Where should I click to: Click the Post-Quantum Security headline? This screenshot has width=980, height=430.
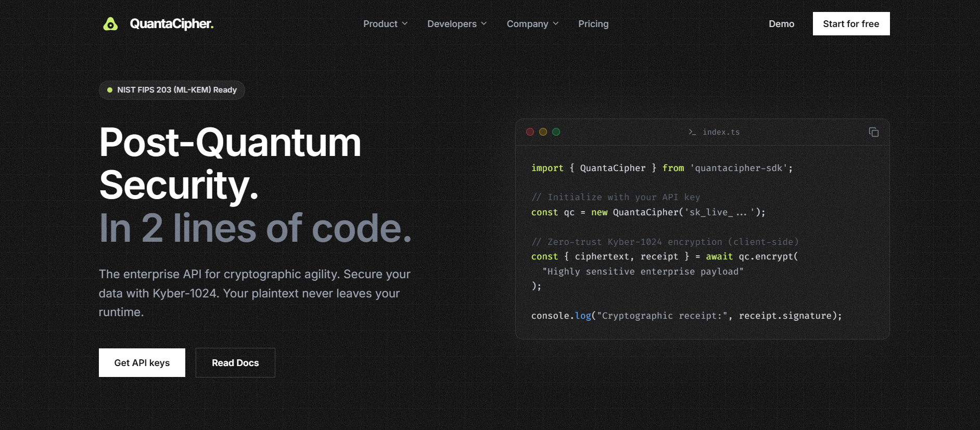click(230, 164)
